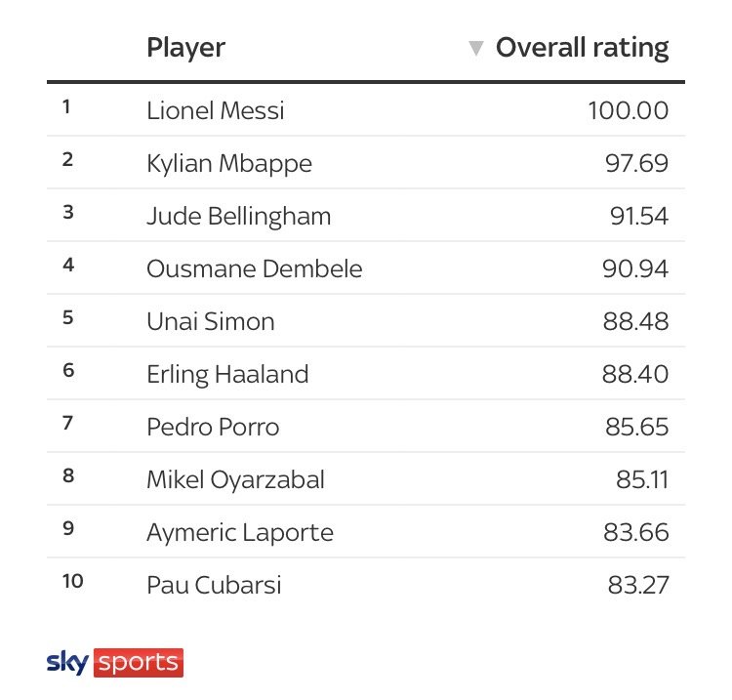Select Kylian Mbappe in the table
The image size is (732, 700).
(x=229, y=163)
